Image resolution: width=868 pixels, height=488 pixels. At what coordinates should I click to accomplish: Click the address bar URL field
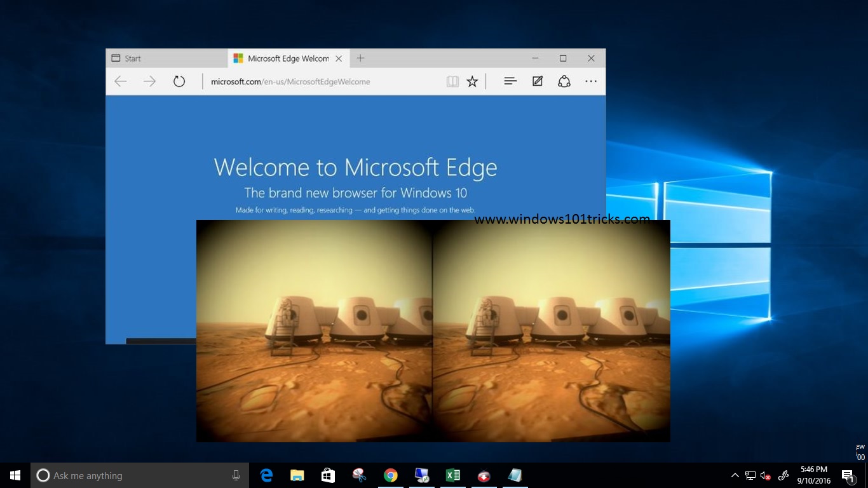318,81
